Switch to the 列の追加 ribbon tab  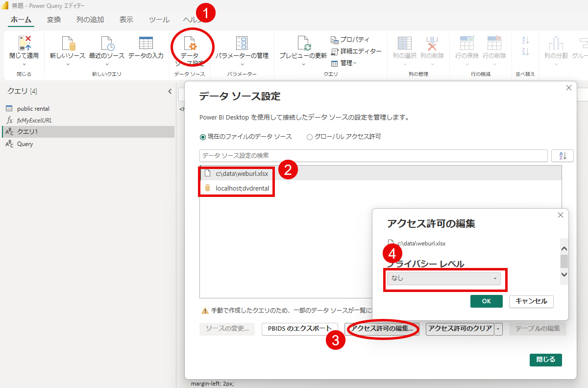coord(90,20)
